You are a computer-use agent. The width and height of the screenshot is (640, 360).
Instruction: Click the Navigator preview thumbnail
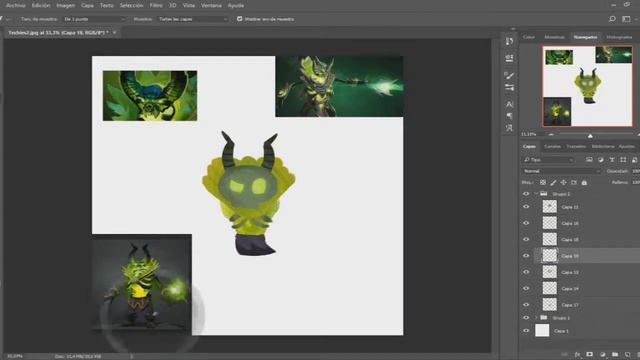[x=587, y=86]
